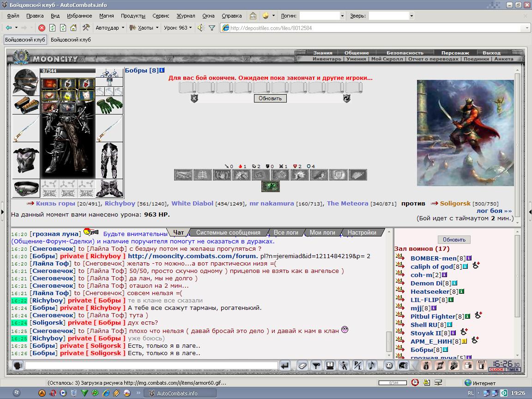Click the shield combat skill icon
This screenshot has width=532, height=399.
(338, 175)
